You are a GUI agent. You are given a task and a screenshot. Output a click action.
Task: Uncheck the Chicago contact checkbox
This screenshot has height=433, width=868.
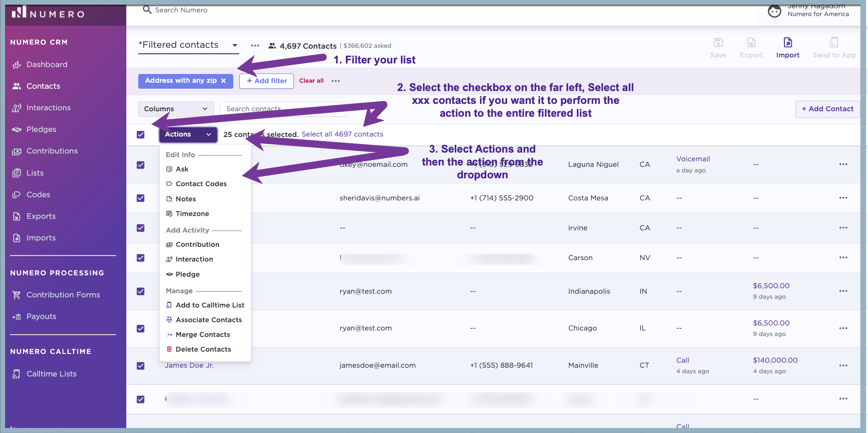(x=141, y=329)
